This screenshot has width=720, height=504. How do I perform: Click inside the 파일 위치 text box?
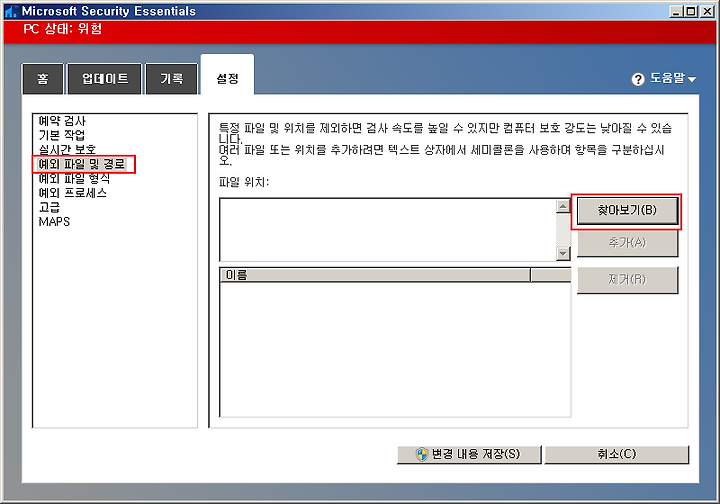click(388, 230)
